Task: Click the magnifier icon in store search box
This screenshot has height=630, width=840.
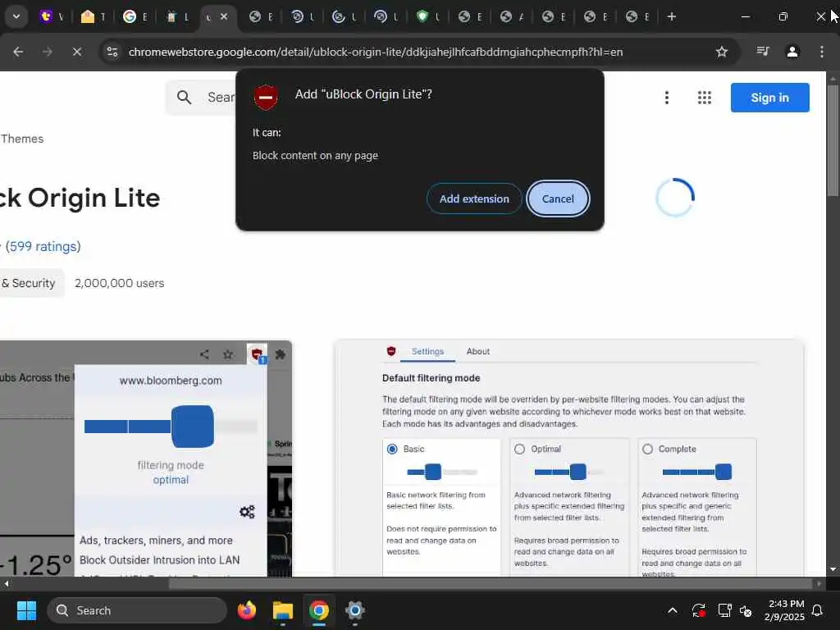Action: (184, 97)
